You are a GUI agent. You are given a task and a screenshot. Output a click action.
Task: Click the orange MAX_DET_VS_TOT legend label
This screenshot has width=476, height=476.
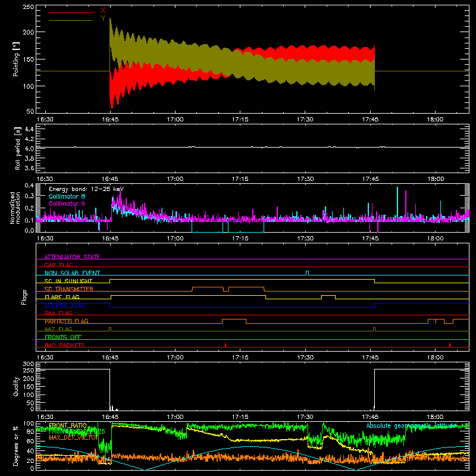[73, 437]
